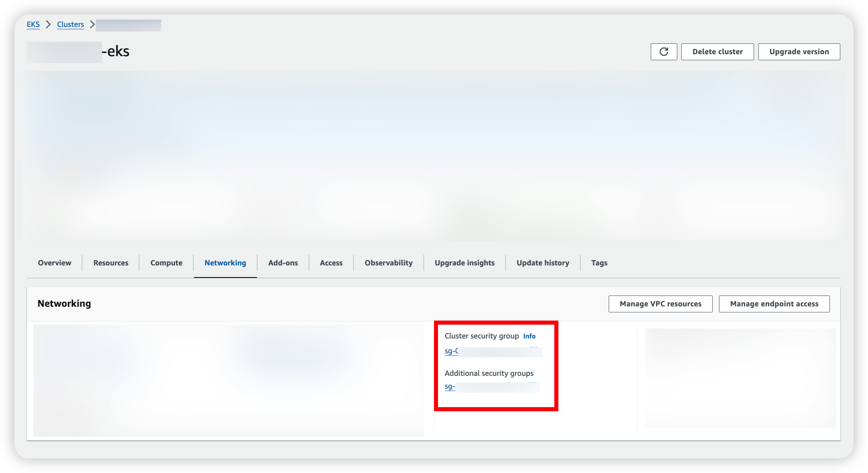The height and width of the screenshot is (473, 868).
Task: Open the Info link beside Cluster security group
Action: [x=529, y=336]
